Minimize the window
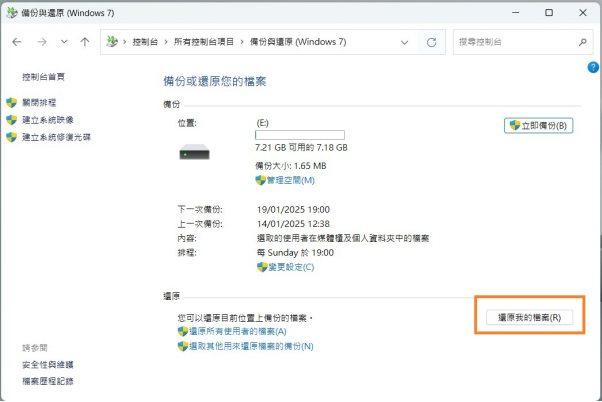 [x=515, y=13]
